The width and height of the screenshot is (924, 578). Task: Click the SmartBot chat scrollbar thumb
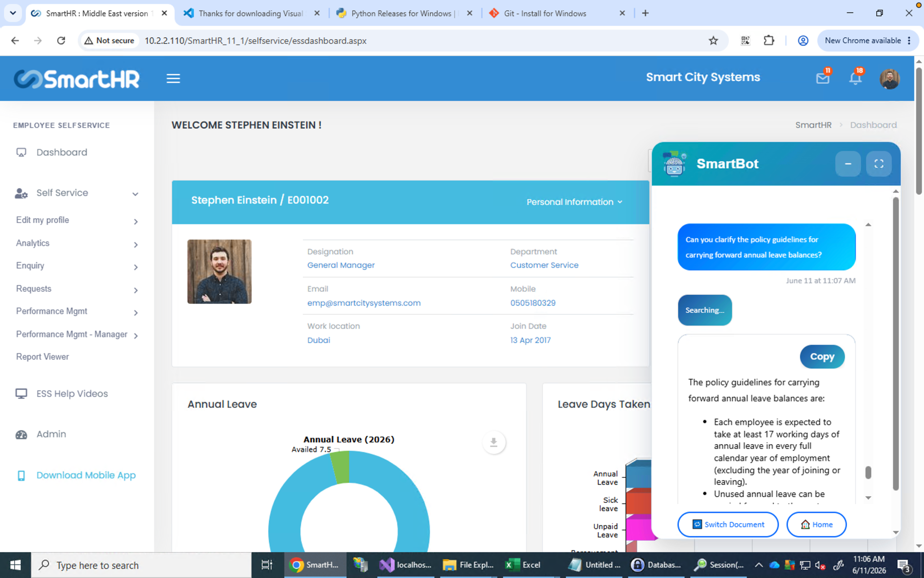[895, 344]
